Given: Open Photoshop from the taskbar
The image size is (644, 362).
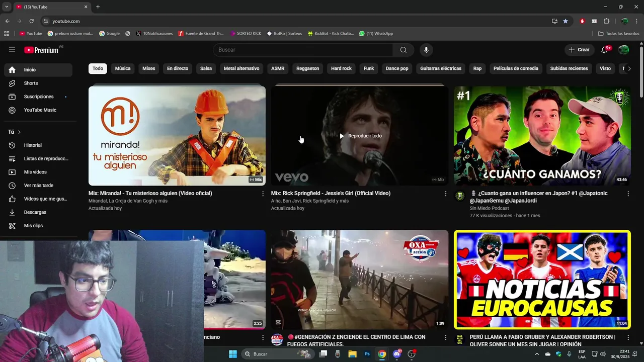Looking at the screenshot, I should tap(367, 354).
